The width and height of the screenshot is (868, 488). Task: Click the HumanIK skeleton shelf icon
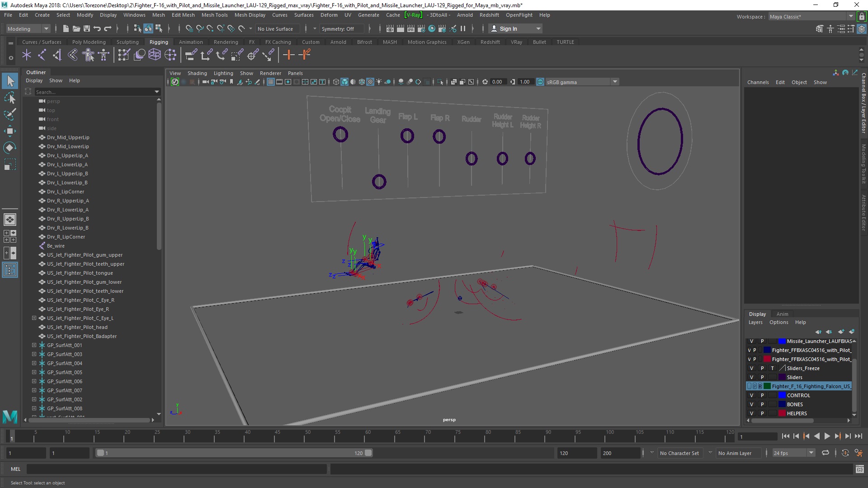tap(104, 55)
